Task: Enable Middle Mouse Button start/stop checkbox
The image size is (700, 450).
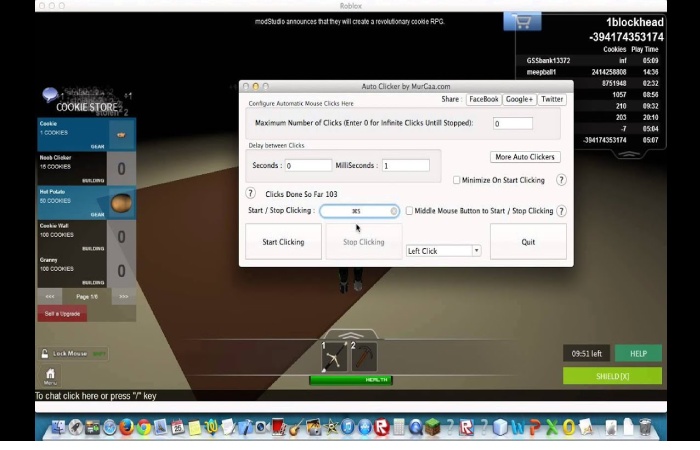Action: click(x=409, y=211)
